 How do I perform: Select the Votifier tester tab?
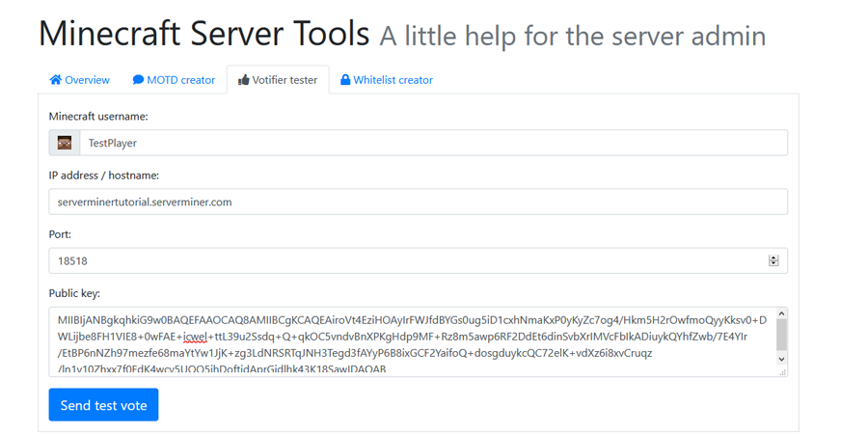[x=278, y=80]
